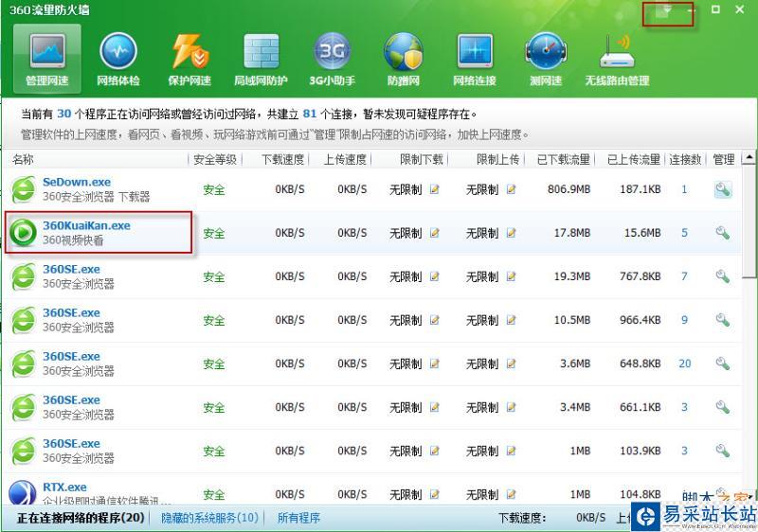This screenshot has height=532, width=758.
Task: Open the 网络体检 network checkup
Action: (x=117, y=59)
